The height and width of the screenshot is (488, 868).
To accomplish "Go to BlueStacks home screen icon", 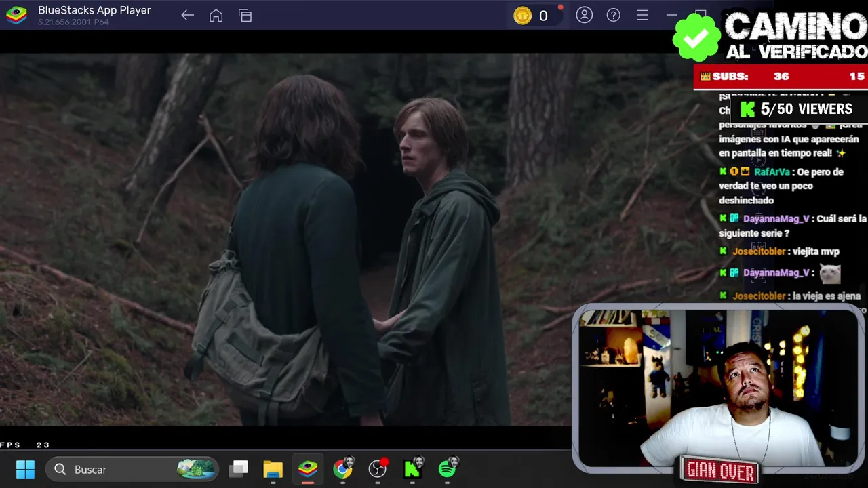I will pyautogui.click(x=216, y=16).
